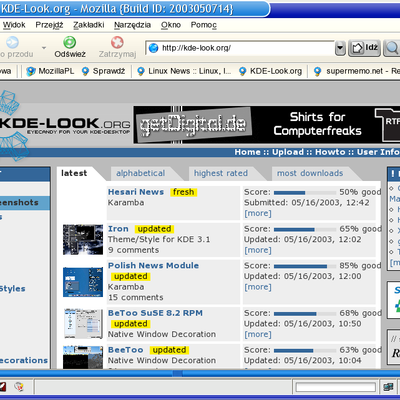Viewport: 400px width, 400px height.
Task: Click the Iron 65% score bar
Action: [x=305, y=229]
